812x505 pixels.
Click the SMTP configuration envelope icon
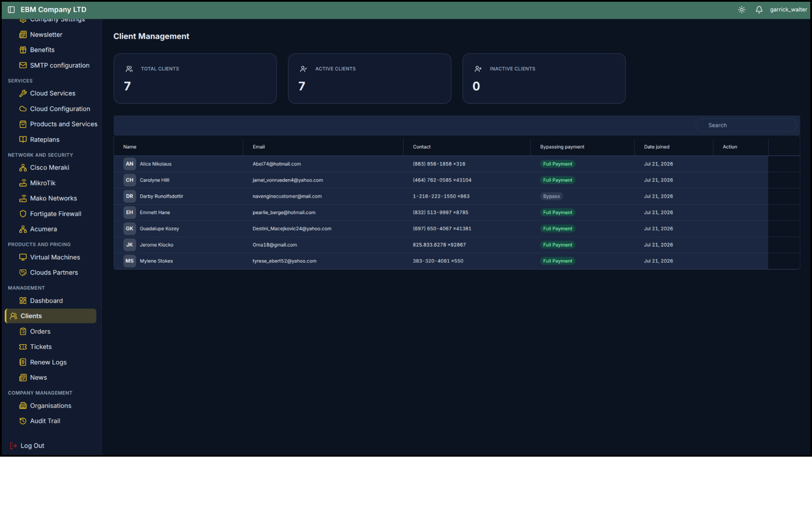23,65
